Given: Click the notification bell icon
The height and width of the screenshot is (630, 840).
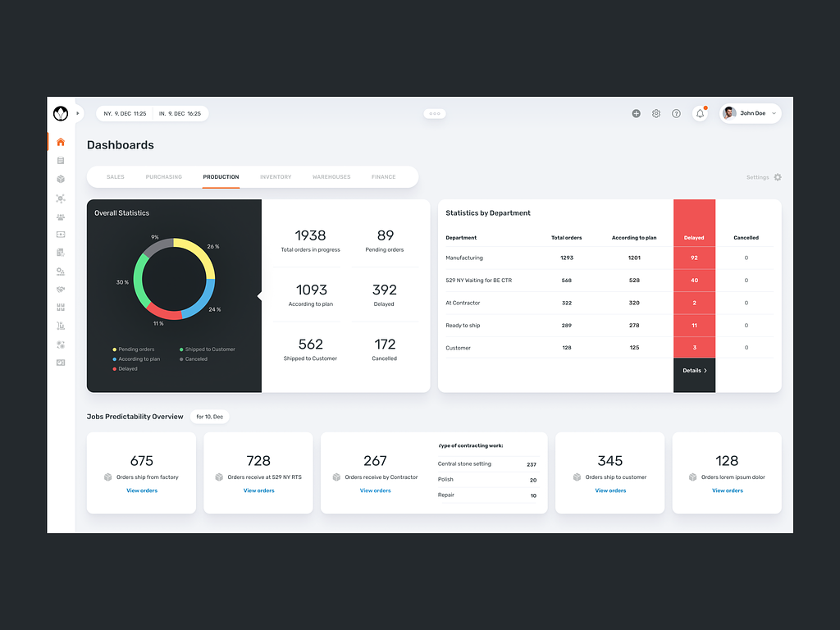Looking at the screenshot, I should click(x=701, y=113).
